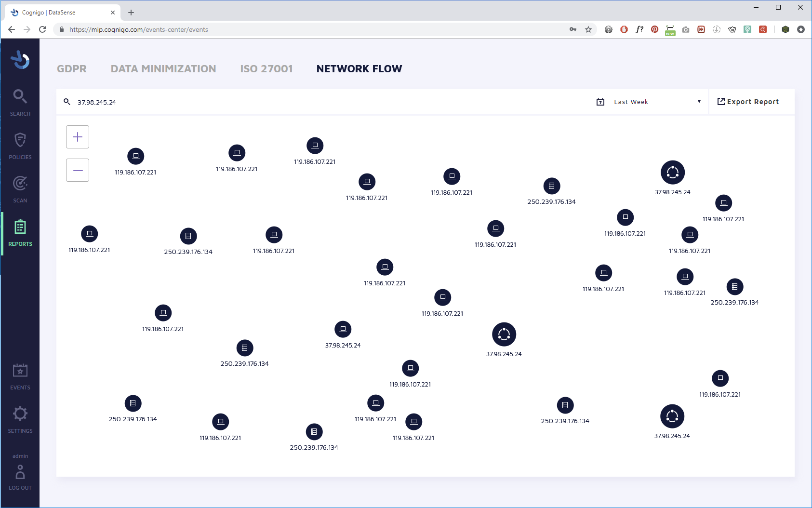Image resolution: width=812 pixels, height=508 pixels.
Task: Open the Last Week date range dropdown
Action: click(x=658, y=102)
